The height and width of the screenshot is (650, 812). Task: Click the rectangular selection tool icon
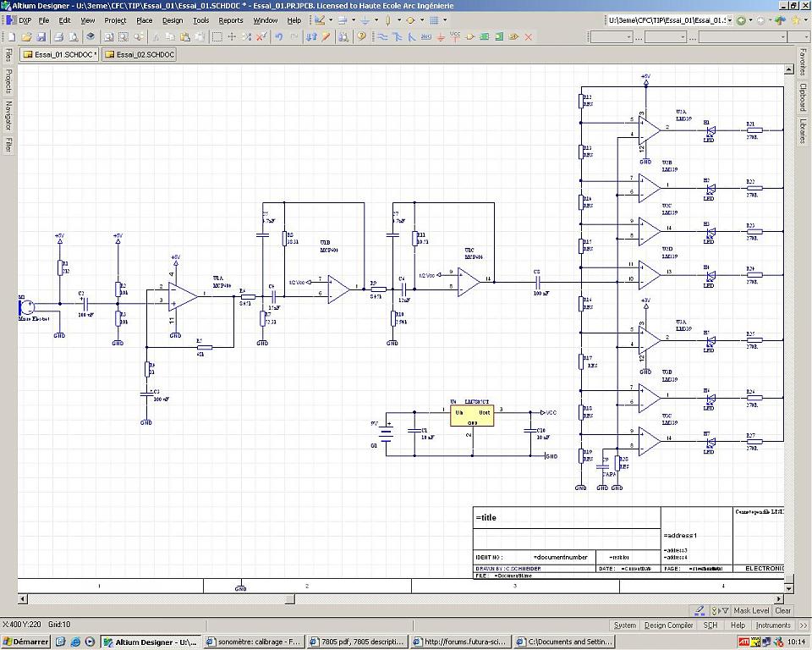[217, 37]
